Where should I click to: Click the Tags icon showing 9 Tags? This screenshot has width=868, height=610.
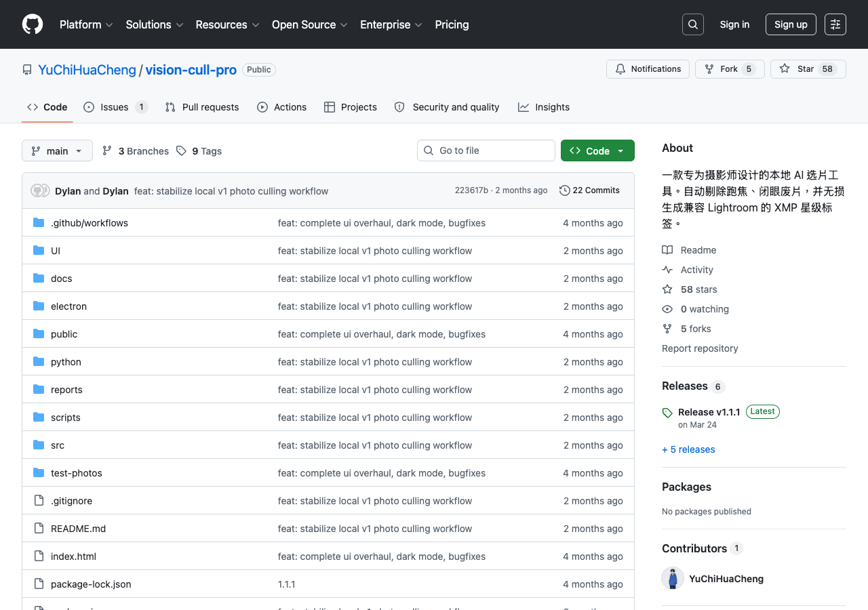tap(181, 151)
